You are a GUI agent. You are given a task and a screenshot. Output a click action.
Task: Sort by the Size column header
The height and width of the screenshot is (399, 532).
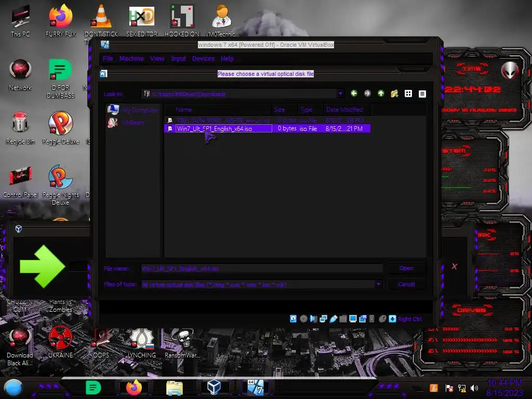coord(285,110)
